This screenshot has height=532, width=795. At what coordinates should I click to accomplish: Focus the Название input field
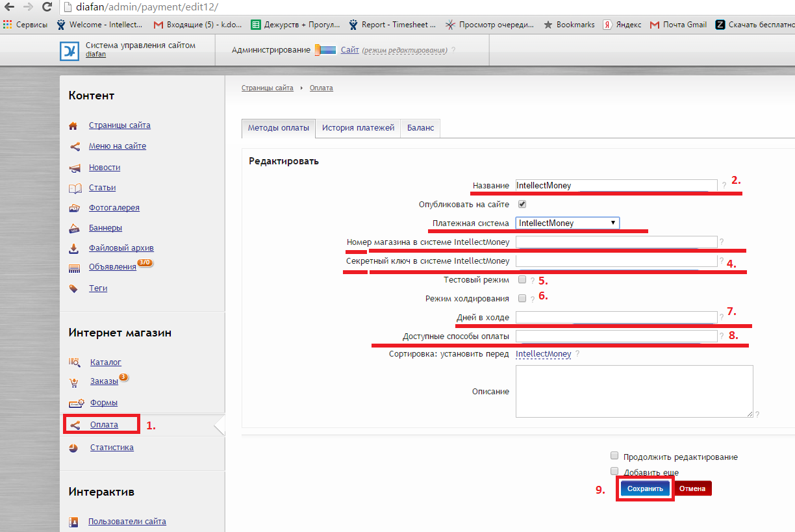(616, 186)
